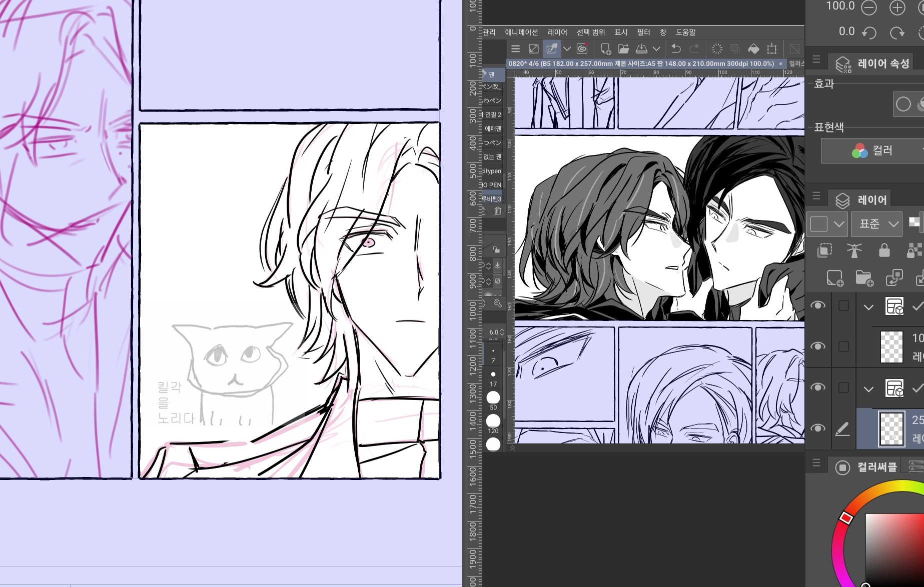This screenshot has width=924, height=587.
Task: Rotate the canvas right in navigator
Action: (897, 33)
